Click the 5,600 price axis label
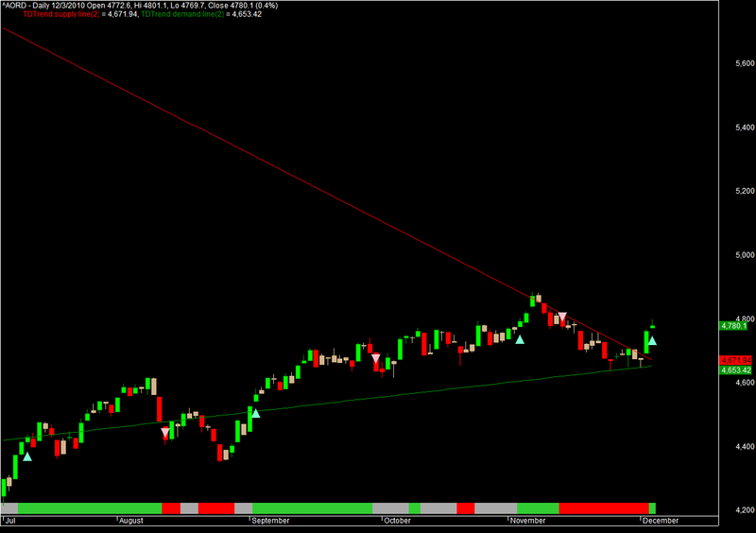This screenshot has width=756, height=533. pos(745,63)
